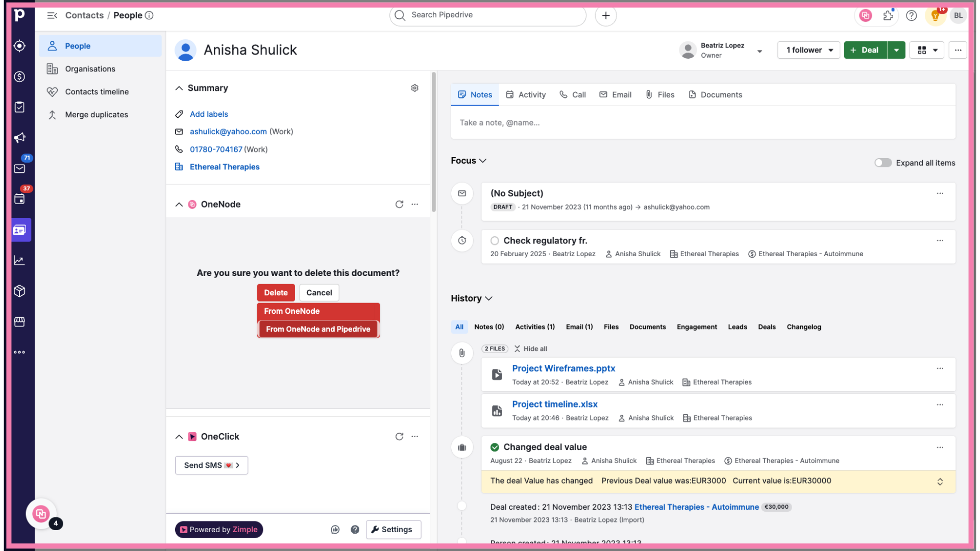The width and height of the screenshot is (980, 551).
Task: Filter history by Changelog
Action: point(804,327)
